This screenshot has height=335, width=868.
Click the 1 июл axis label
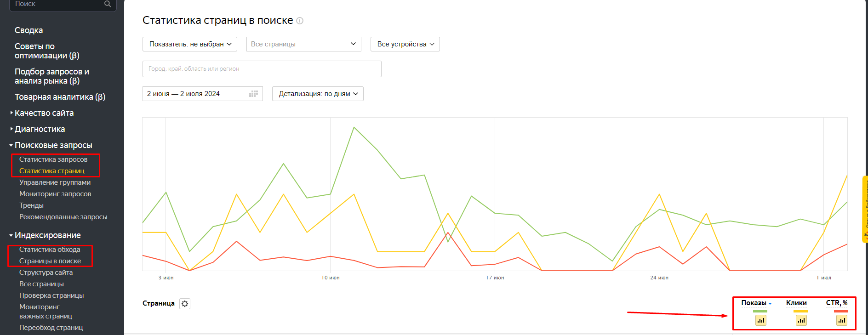[x=824, y=278]
